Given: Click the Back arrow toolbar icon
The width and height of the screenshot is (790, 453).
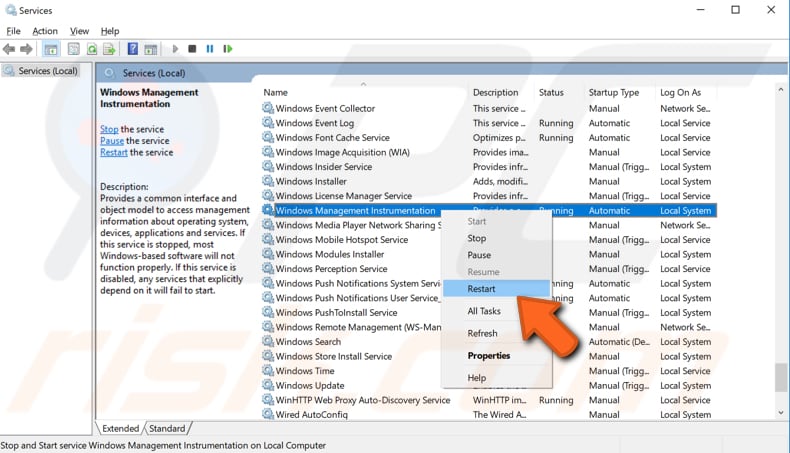Looking at the screenshot, I should pyautogui.click(x=9, y=49).
